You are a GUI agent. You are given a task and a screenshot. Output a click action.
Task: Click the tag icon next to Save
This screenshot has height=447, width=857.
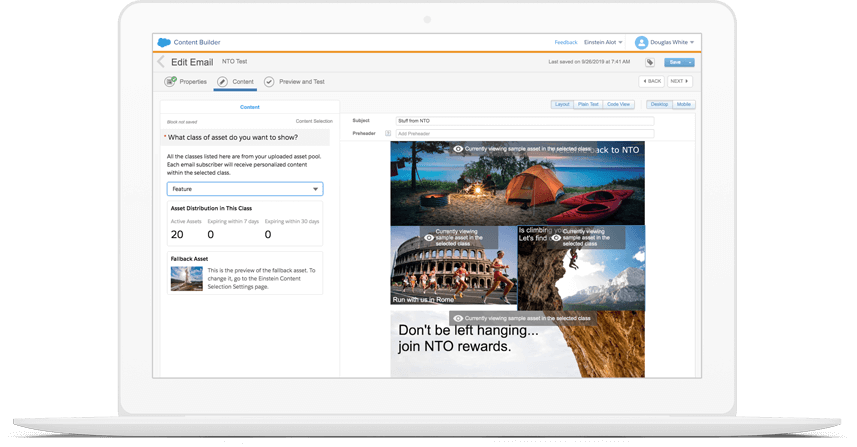650,62
